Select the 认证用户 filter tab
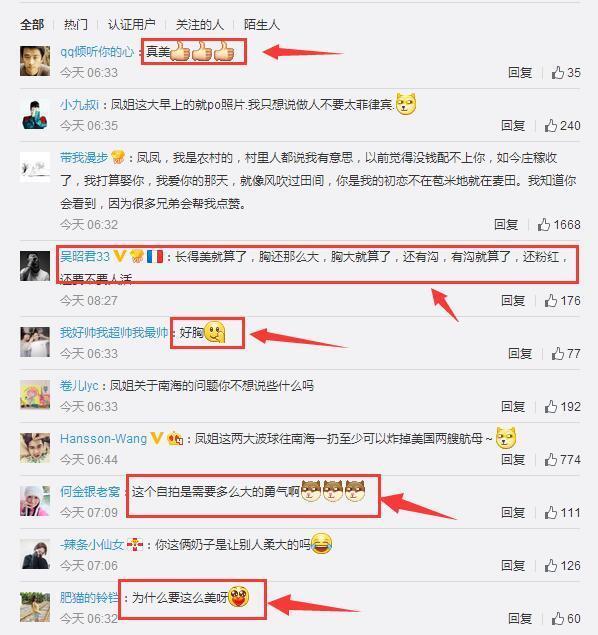This screenshot has height=635, width=598. click(x=132, y=25)
